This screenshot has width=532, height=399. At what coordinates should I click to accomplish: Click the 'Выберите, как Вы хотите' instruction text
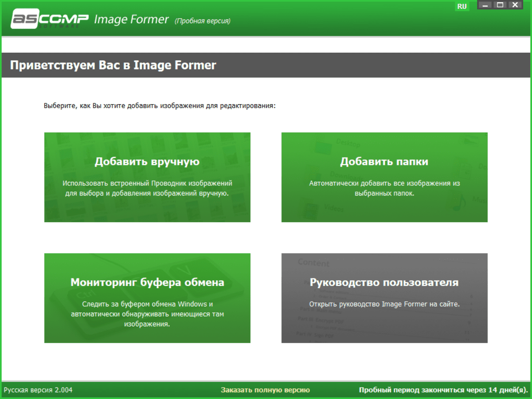160,106
